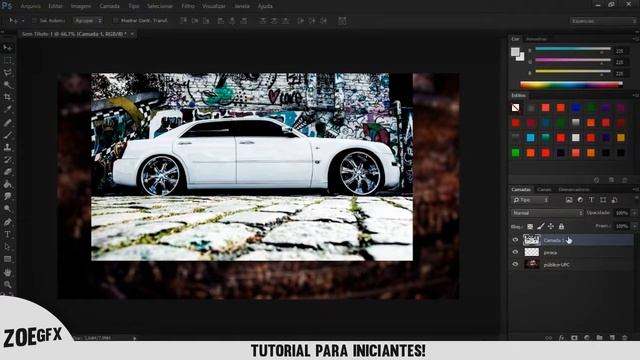Open the Imagem menu
The image size is (640, 360).
(81, 6)
